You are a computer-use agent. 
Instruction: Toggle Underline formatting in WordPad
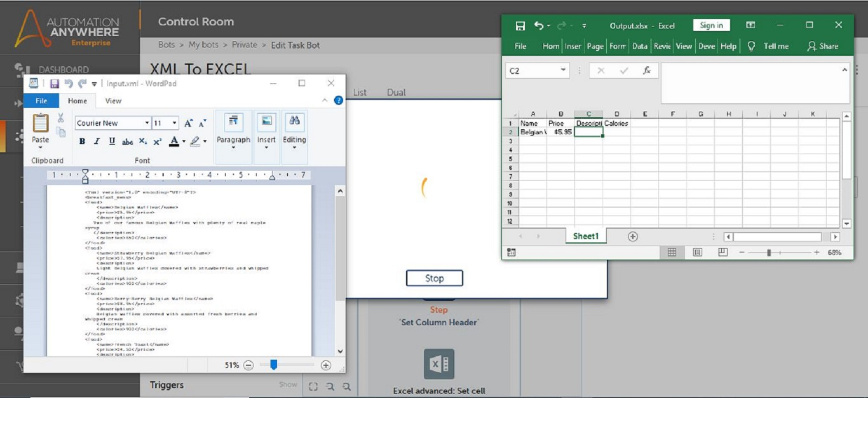click(112, 141)
